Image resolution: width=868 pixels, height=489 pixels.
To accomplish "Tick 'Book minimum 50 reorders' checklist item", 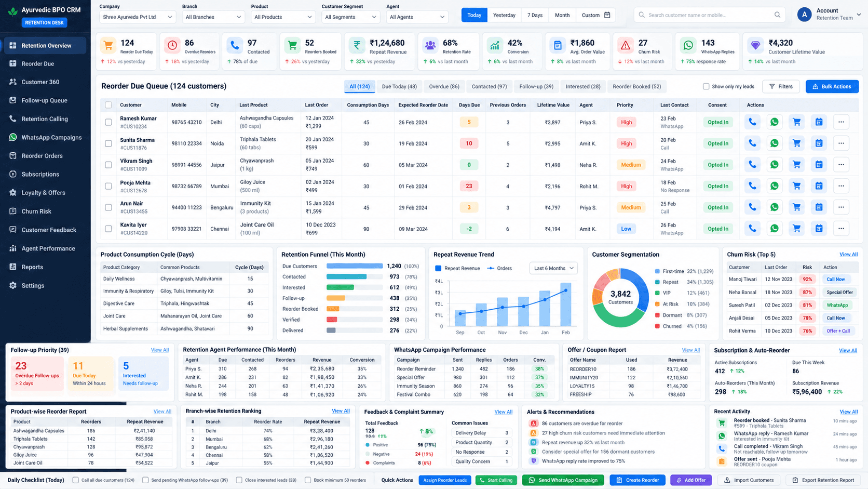I will (x=308, y=480).
